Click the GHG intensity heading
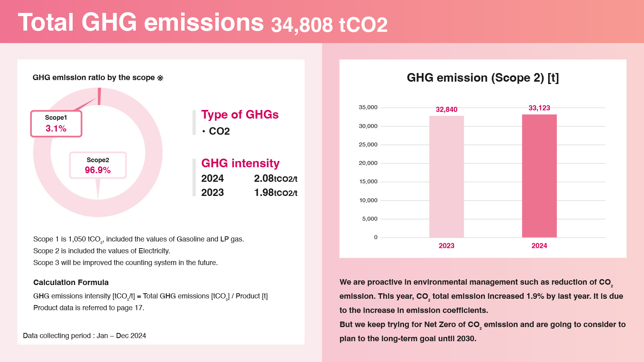Image resolution: width=644 pixels, height=362 pixels. [240, 163]
